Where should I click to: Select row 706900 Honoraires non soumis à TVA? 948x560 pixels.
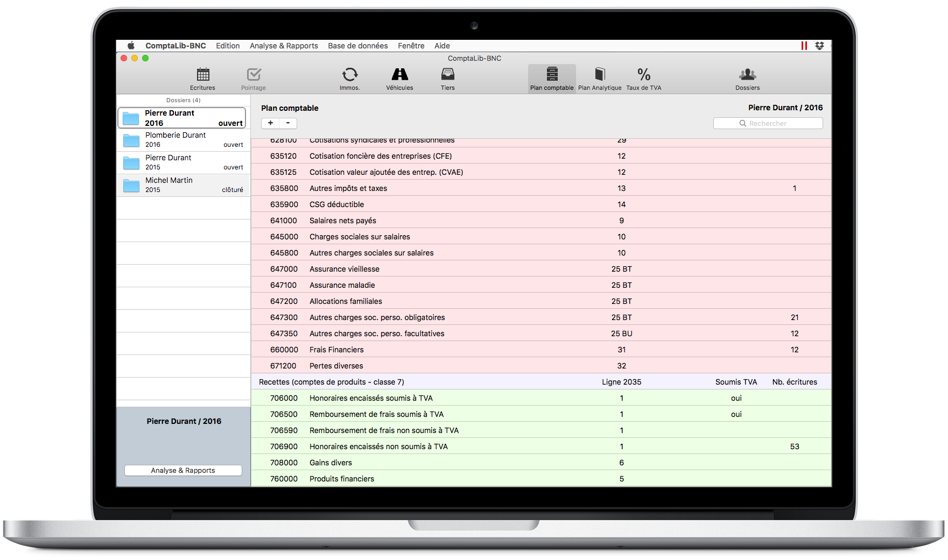[x=541, y=446]
